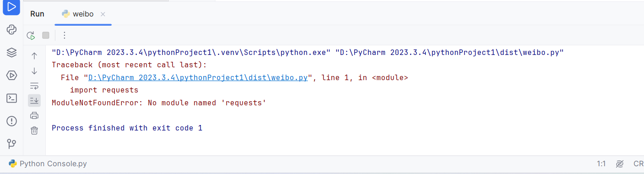Open the Layers (Python Packages) sidebar icon
Viewport: 644px width, 174px height.
coord(11,53)
